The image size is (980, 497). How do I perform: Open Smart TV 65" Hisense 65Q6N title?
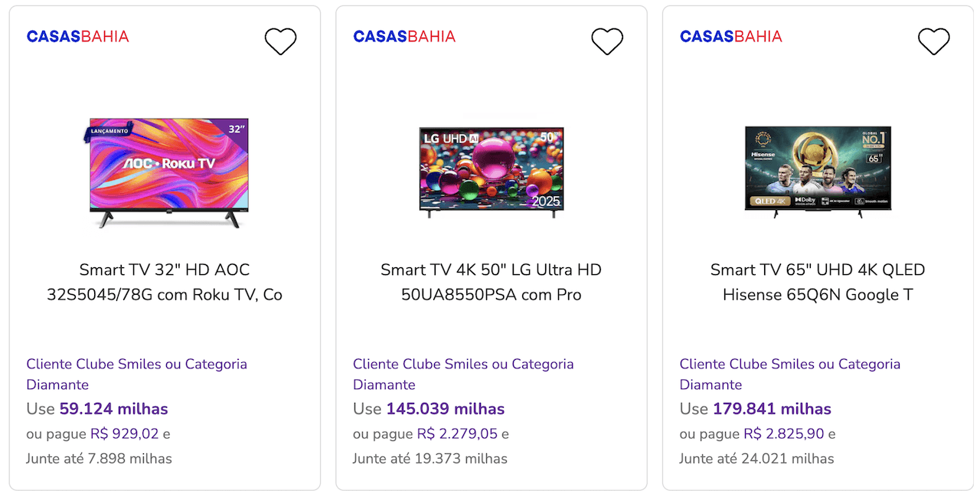click(818, 282)
